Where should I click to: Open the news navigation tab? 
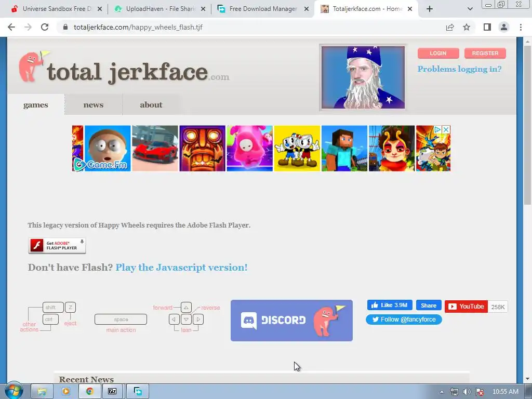(94, 105)
